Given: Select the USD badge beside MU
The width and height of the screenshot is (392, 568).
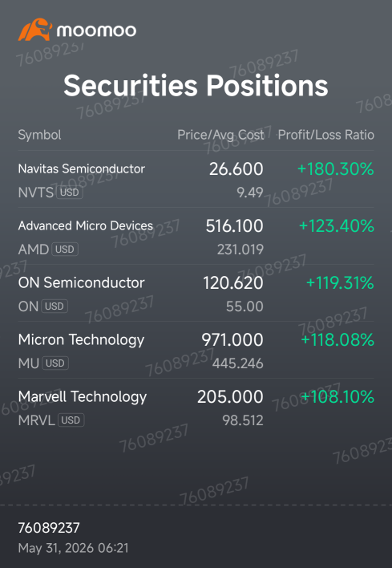Looking at the screenshot, I should coord(55,363).
